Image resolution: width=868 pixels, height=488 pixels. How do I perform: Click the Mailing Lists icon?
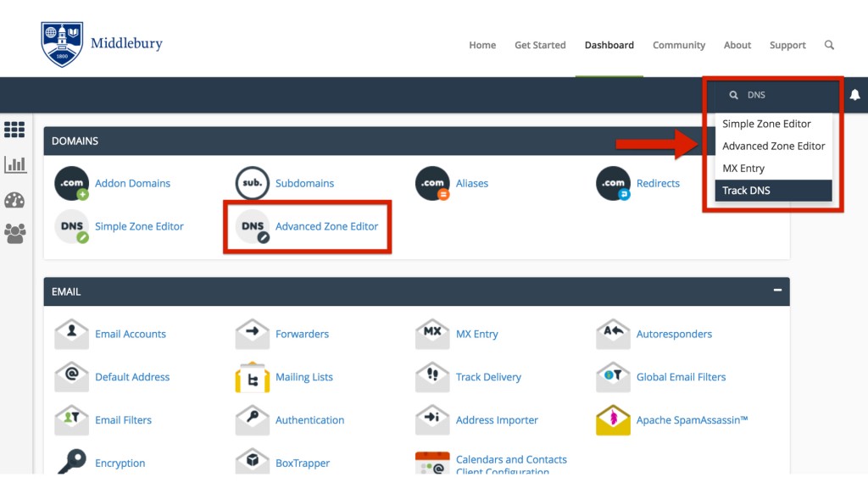[x=252, y=377]
